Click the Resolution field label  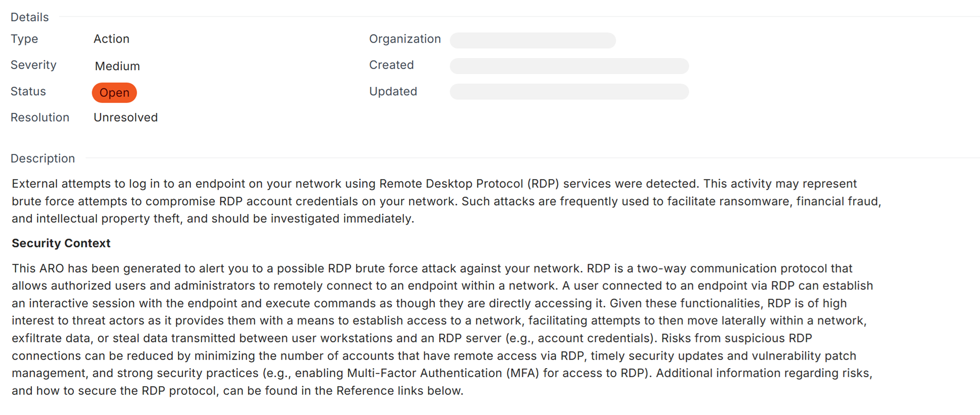(40, 117)
